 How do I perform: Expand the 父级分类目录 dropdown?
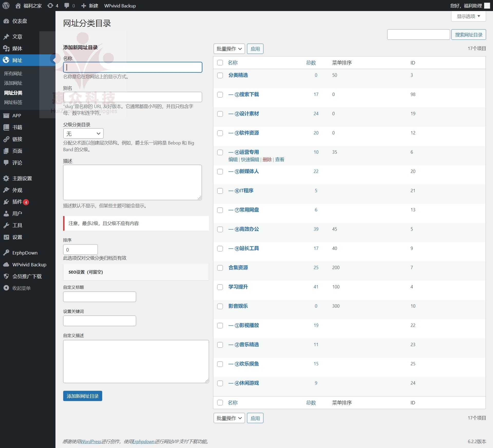tap(83, 133)
